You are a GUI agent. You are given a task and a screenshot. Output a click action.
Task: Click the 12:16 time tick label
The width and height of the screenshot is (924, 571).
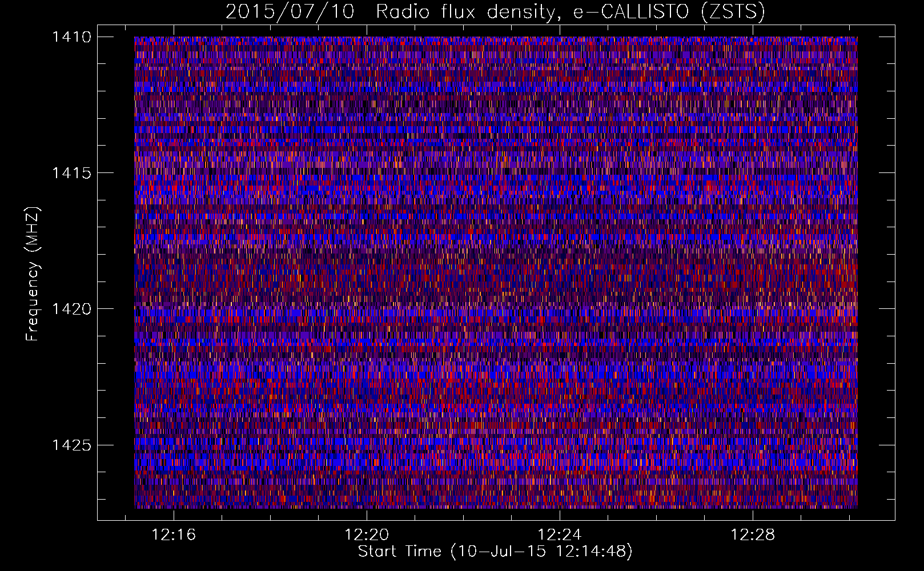coord(174,534)
